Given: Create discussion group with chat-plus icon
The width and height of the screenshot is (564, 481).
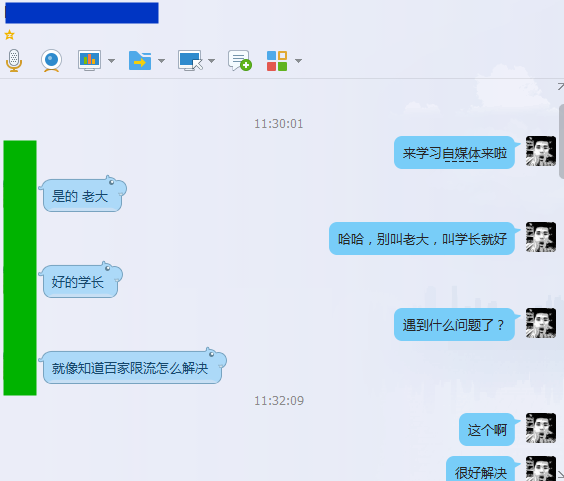Looking at the screenshot, I should point(240,60).
